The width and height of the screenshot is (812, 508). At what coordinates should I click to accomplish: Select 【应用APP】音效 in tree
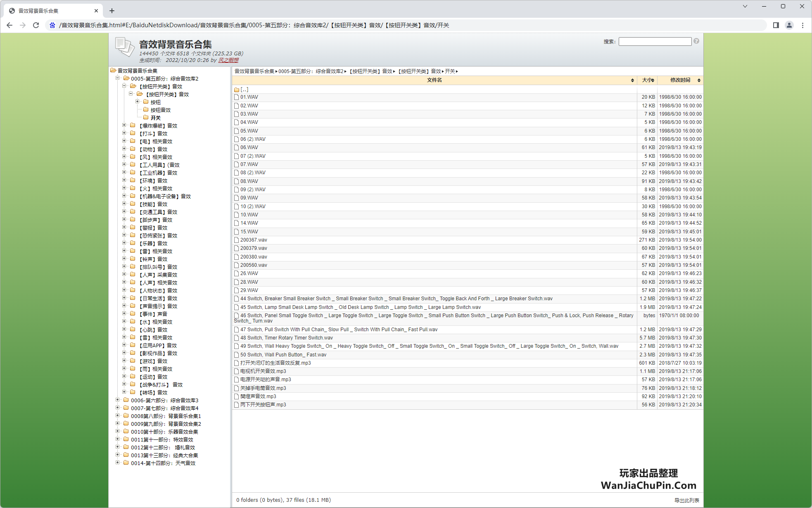pos(157,346)
